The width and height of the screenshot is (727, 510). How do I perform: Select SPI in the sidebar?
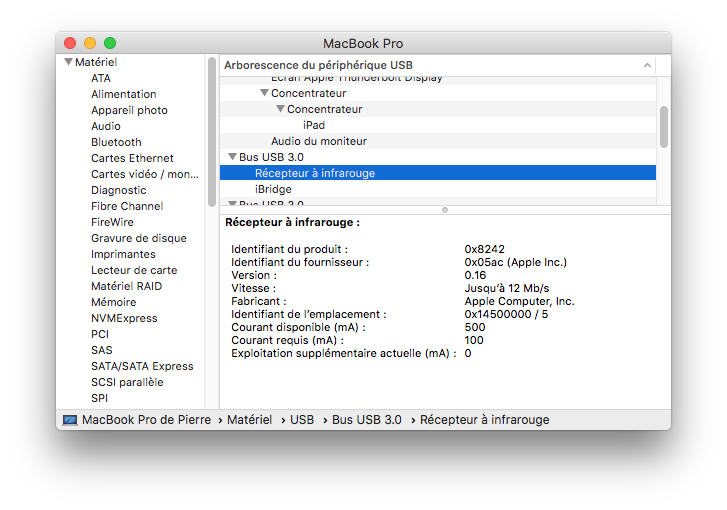99,398
